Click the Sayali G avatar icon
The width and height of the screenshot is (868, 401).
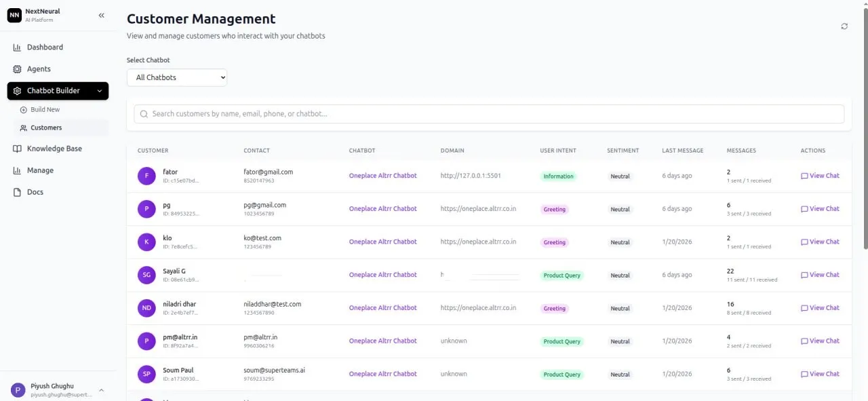pyautogui.click(x=146, y=275)
